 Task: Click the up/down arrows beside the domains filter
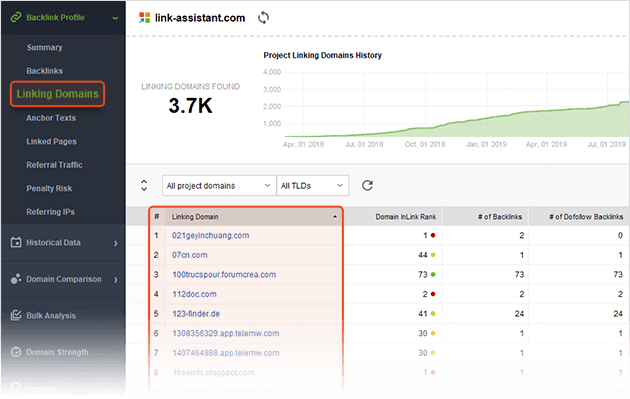(144, 185)
